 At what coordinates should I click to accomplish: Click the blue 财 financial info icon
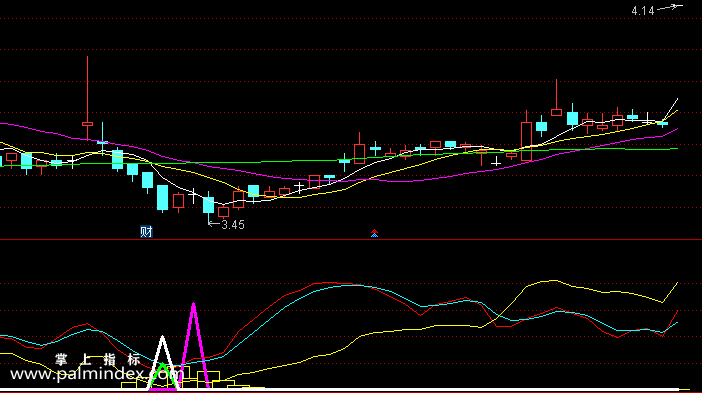[146, 231]
